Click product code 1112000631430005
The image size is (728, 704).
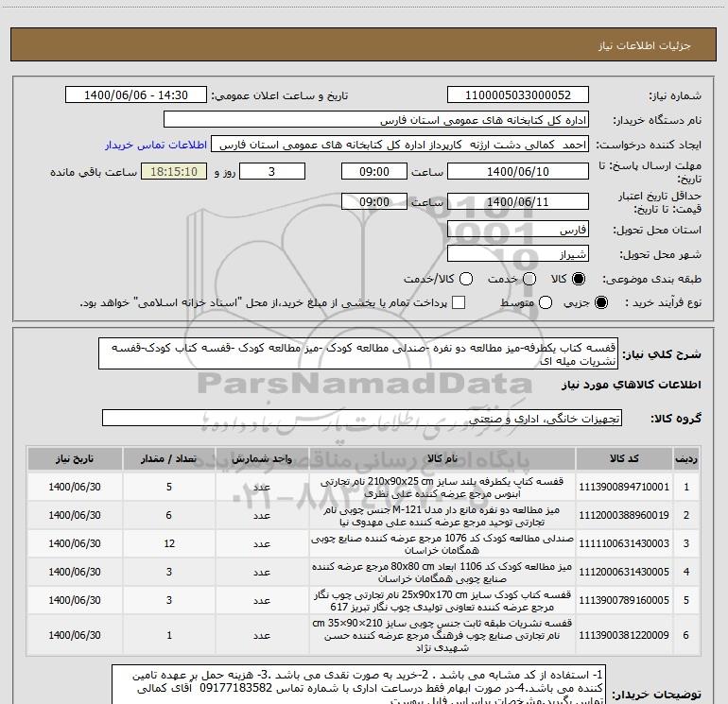pyautogui.click(x=624, y=572)
